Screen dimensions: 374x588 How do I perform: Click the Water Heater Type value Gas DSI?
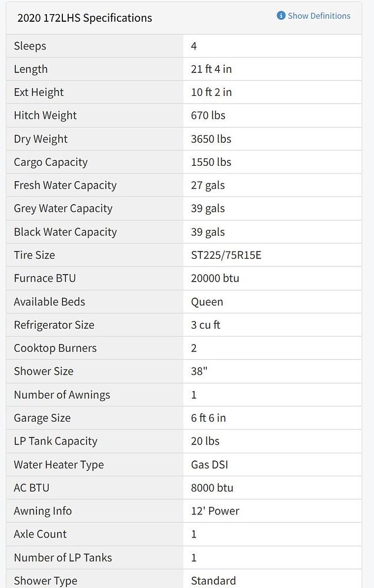(x=209, y=465)
